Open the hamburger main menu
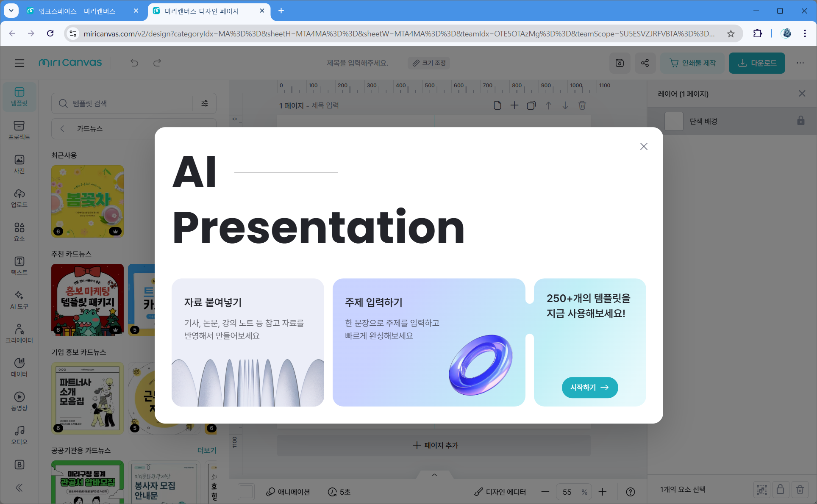The width and height of the screenshot is (817, 504). 19,63
